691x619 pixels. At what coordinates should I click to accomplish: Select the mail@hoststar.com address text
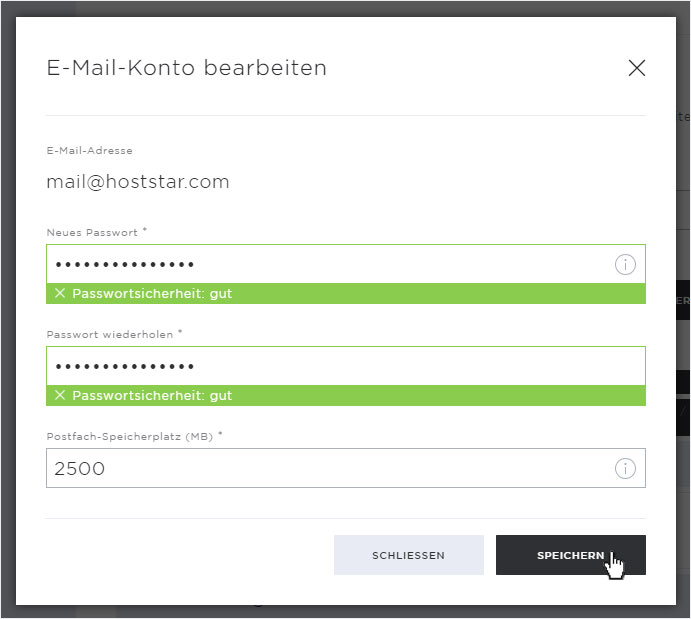tap(138, 182)
